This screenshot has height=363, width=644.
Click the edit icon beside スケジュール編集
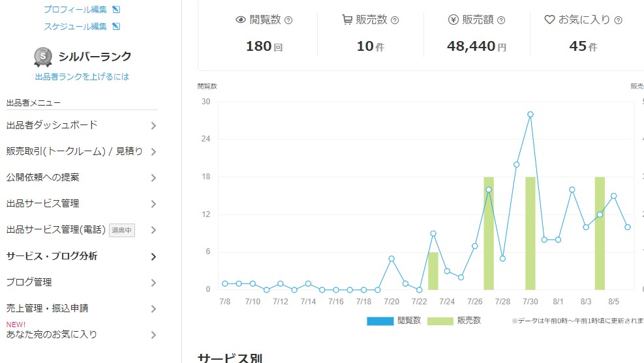(116, 26)
